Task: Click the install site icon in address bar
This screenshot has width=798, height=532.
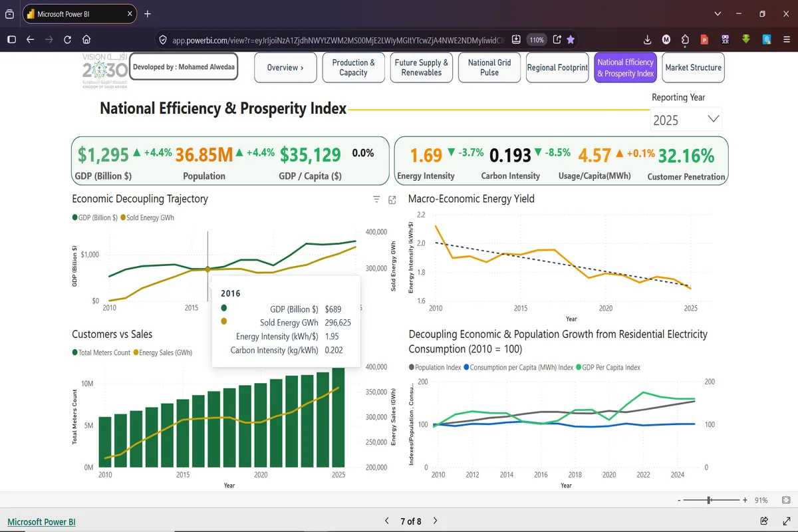Action: click(x=517, y=39)
